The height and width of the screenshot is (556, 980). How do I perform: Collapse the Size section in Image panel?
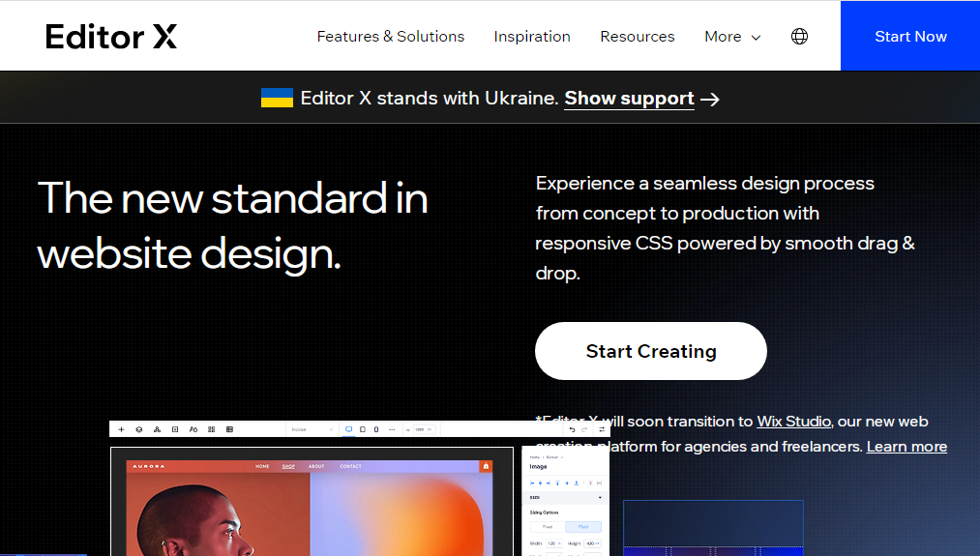pyautogui.click(x=600, y=497)
